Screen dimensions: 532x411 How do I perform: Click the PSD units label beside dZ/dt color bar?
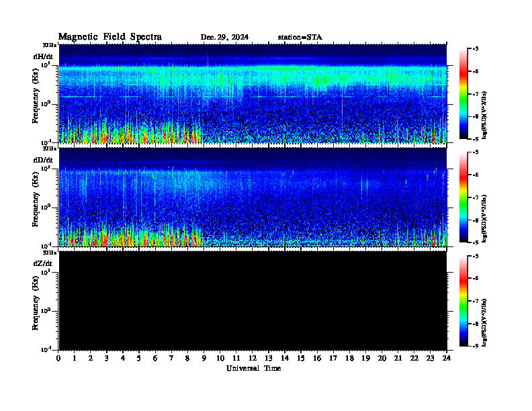[x=485, y=322]
